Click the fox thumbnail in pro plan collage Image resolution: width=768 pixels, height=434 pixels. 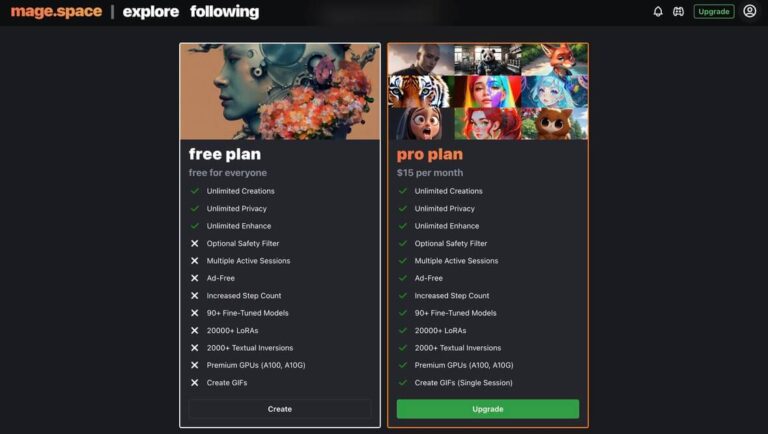(554, 59)
